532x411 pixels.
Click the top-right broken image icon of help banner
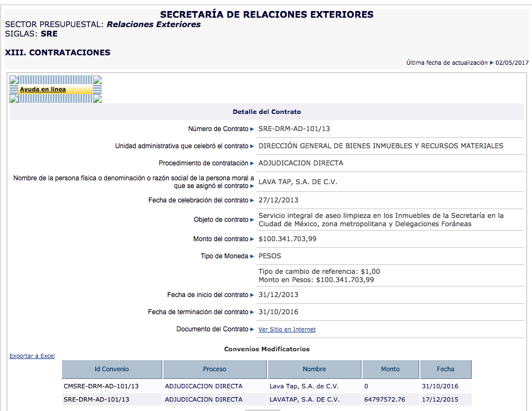coord(97,80)
